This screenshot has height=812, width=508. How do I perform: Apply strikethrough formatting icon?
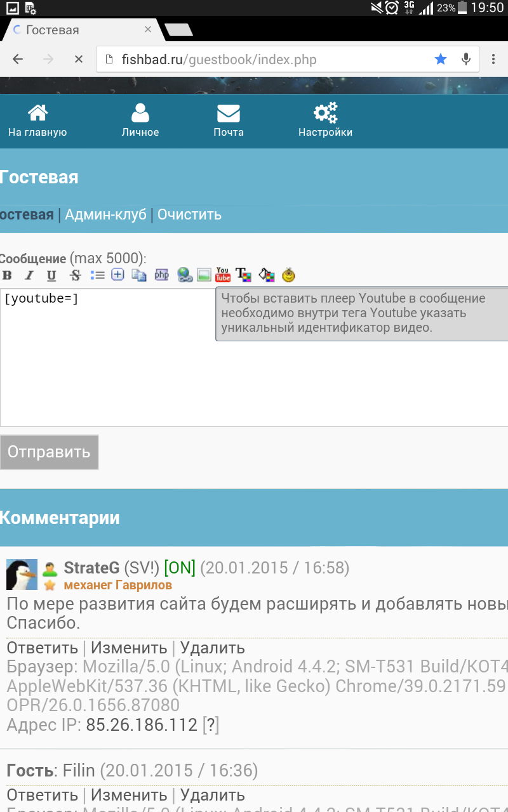(76, 275)
